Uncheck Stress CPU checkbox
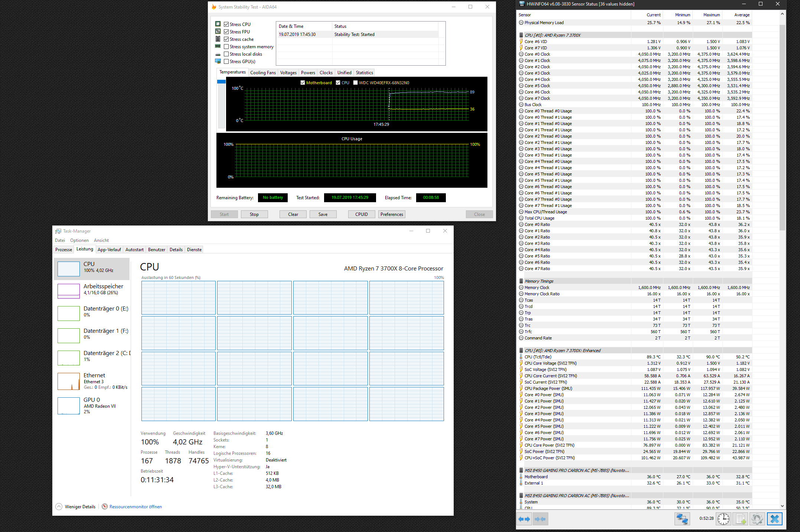 (x=226, y=24)
